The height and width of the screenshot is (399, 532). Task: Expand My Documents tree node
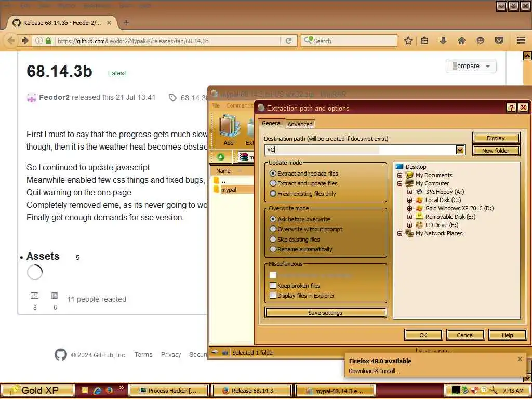point(400,175)
